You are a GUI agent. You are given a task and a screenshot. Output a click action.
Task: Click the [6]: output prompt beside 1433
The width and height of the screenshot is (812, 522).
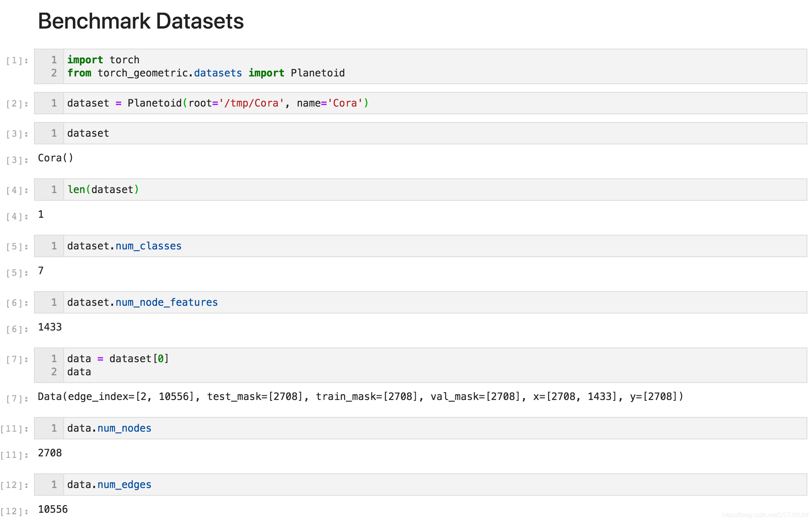(17, 329)
